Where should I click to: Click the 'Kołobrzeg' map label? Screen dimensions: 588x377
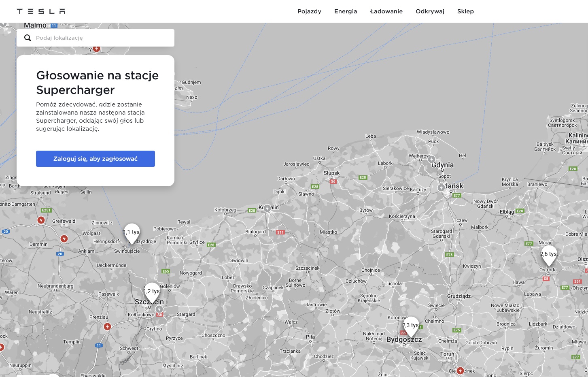[225, 210]
